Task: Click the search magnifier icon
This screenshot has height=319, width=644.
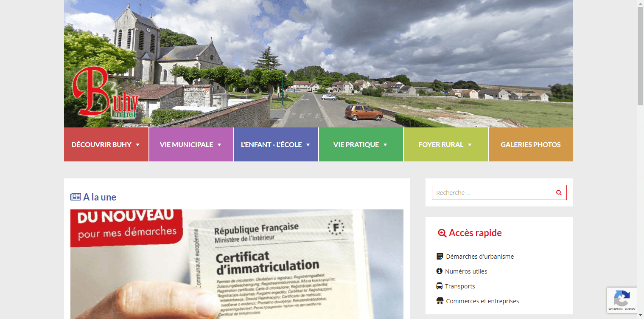Action: pyautogui.click(x=559, y=192)
